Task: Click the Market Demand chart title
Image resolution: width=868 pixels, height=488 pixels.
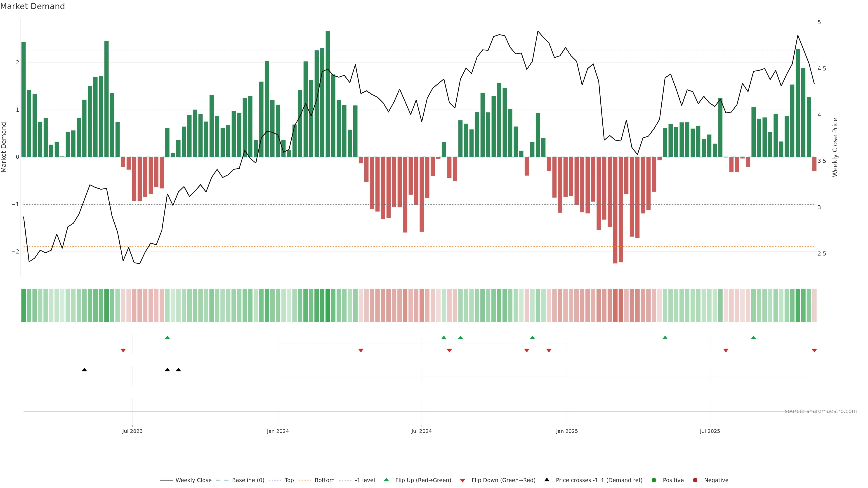Action: click(32, 6)
